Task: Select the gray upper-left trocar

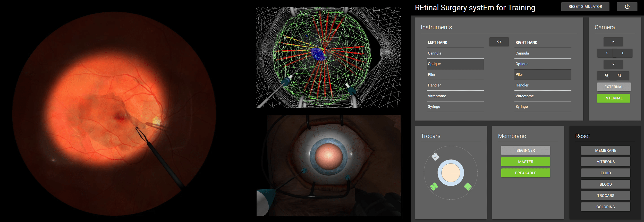Action: [435, 157]
